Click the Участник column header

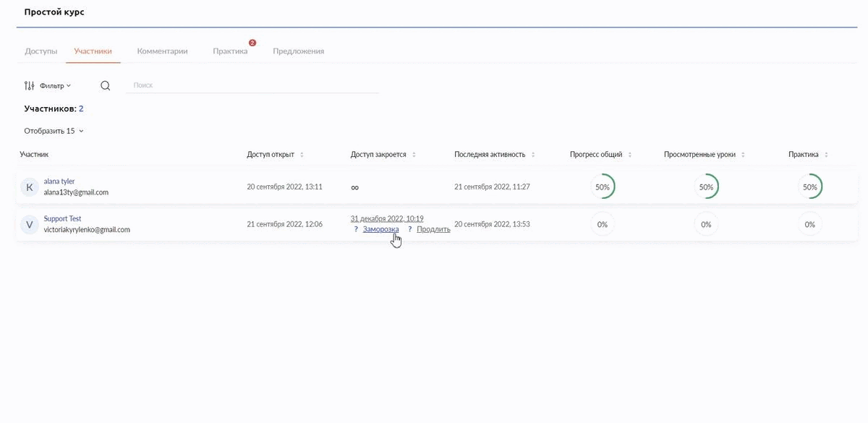click(34, 155)
